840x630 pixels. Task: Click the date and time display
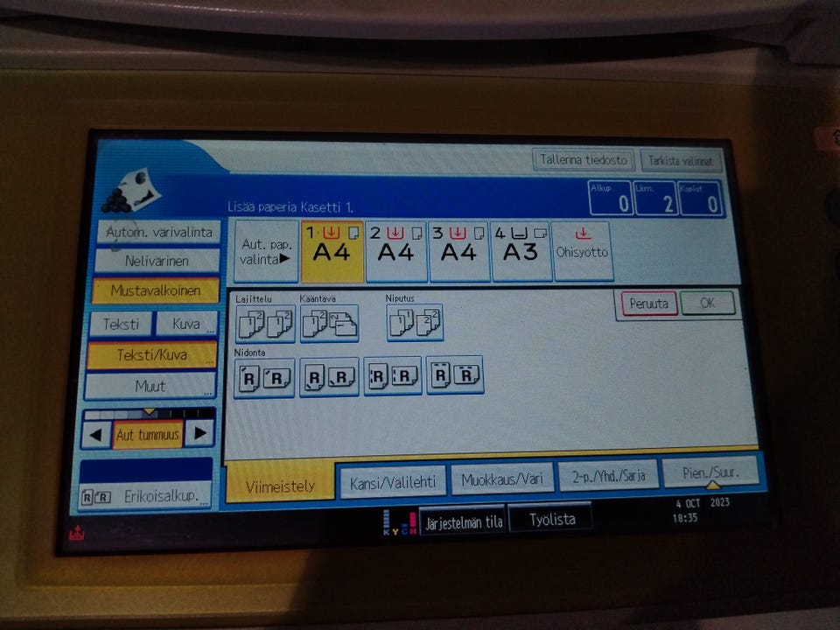tap(701, 510)
